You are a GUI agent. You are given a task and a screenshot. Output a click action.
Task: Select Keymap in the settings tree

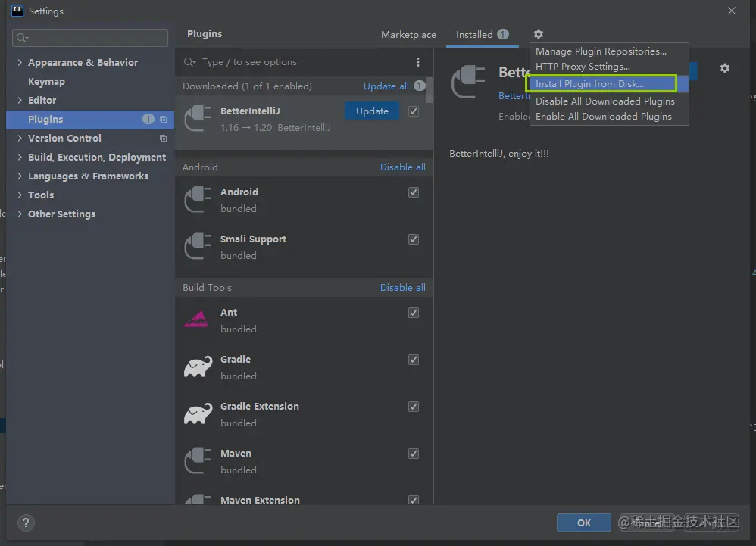(x=46, y=82)
